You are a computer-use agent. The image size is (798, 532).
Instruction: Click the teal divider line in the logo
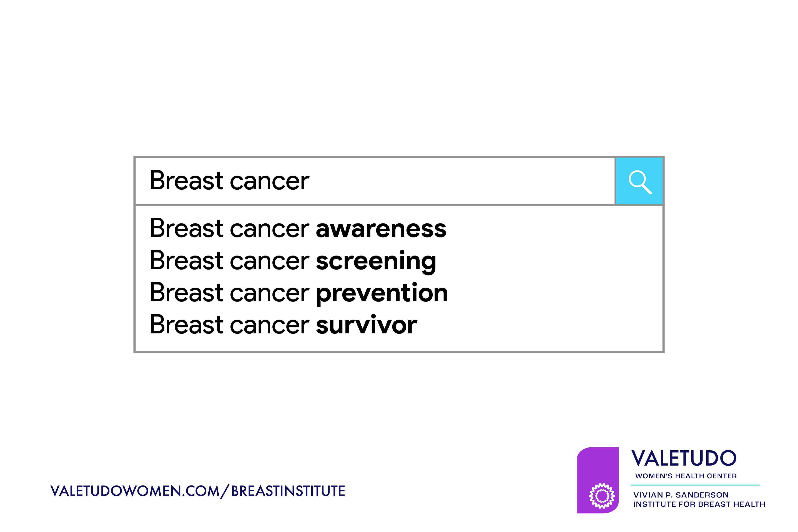coord(695,485)
